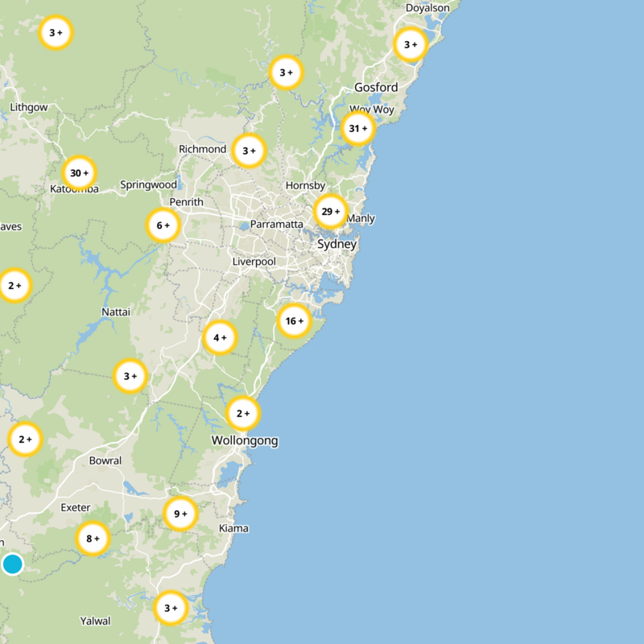
Task: Click the blue location dot in the bottom-left
Action: pyautogui.click(x=14, y=565)
